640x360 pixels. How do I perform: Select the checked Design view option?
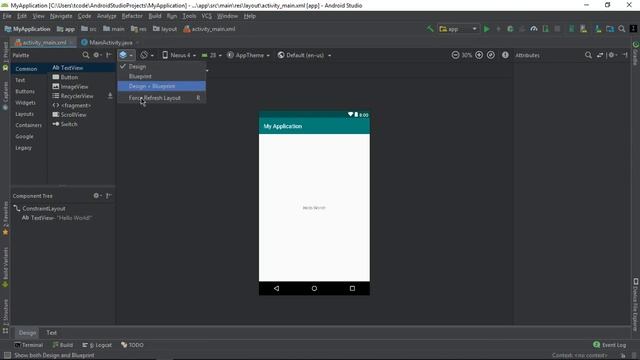pyautogui.click(x=162, y=67)
